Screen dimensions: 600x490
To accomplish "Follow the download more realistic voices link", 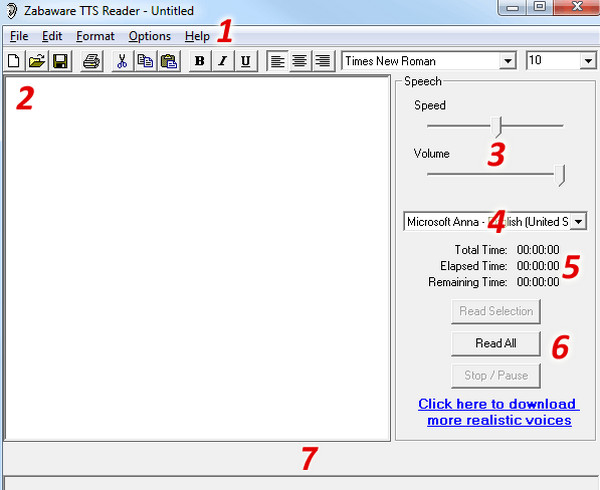I will tap(499, 412).
